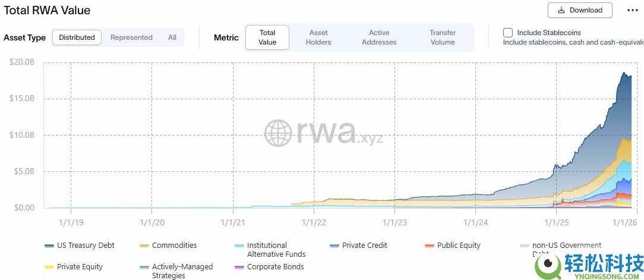Select the All asset type option
644x280 pixels.
172,37
